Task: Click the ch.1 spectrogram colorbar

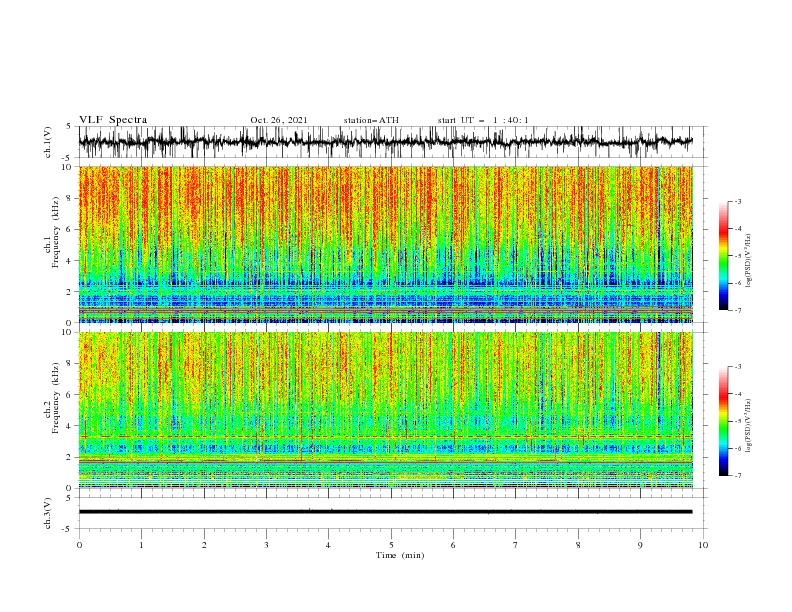Action: coord(724,256)
